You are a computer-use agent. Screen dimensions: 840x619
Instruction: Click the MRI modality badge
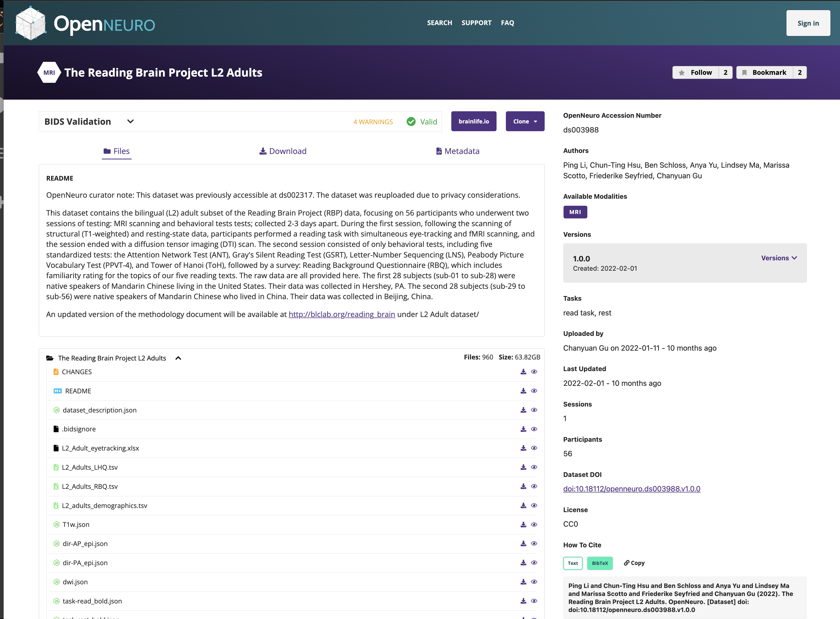click(x=575, y=212)
